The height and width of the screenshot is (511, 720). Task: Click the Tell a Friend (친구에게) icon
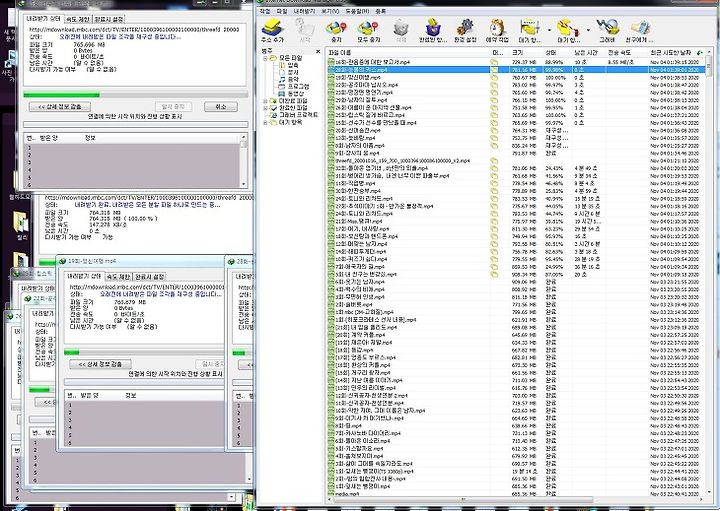point(640,28)
